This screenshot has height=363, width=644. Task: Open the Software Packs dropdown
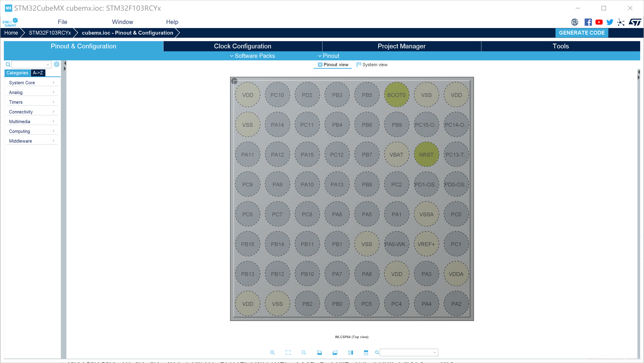[x=252, y=56]
